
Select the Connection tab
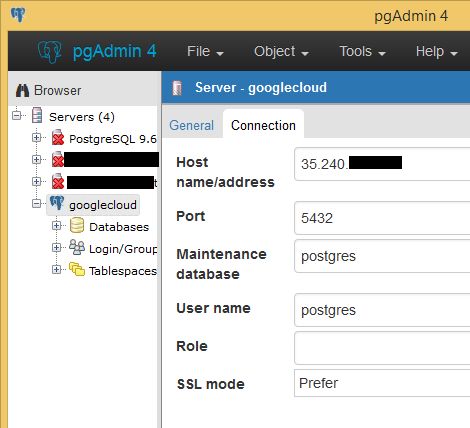click(x=263, y=126)
